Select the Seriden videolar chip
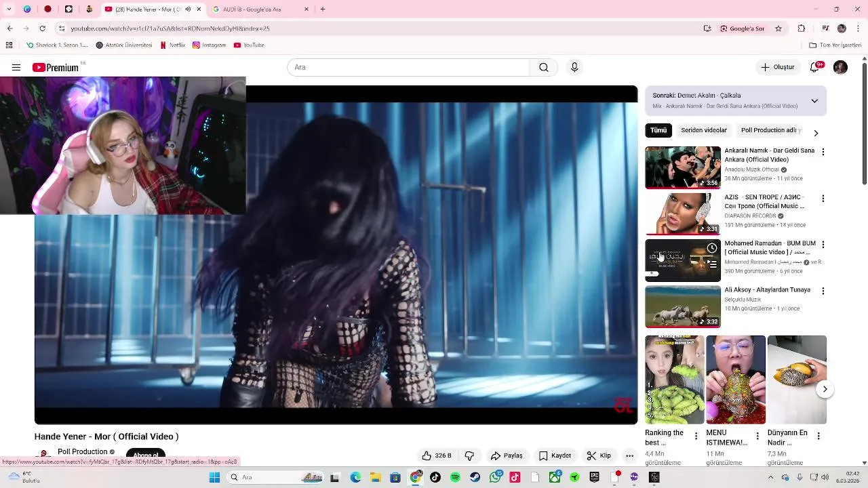This screenshot has height=488, width=868. click(704, 130)
